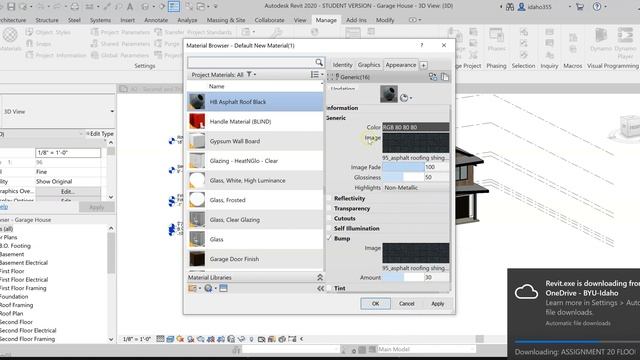Click the open library folder icon under Material Libraries
640x360 pixels.
click(x=192, y=288)
